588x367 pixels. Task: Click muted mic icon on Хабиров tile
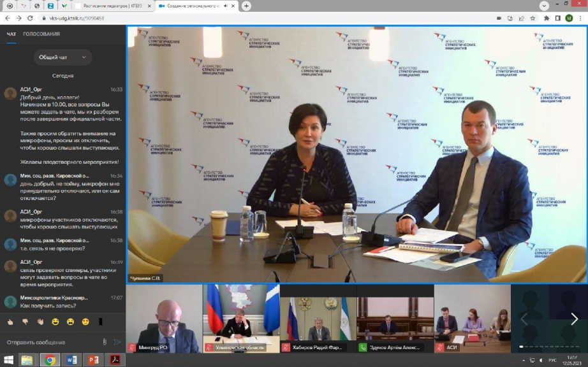coord(286,347)
